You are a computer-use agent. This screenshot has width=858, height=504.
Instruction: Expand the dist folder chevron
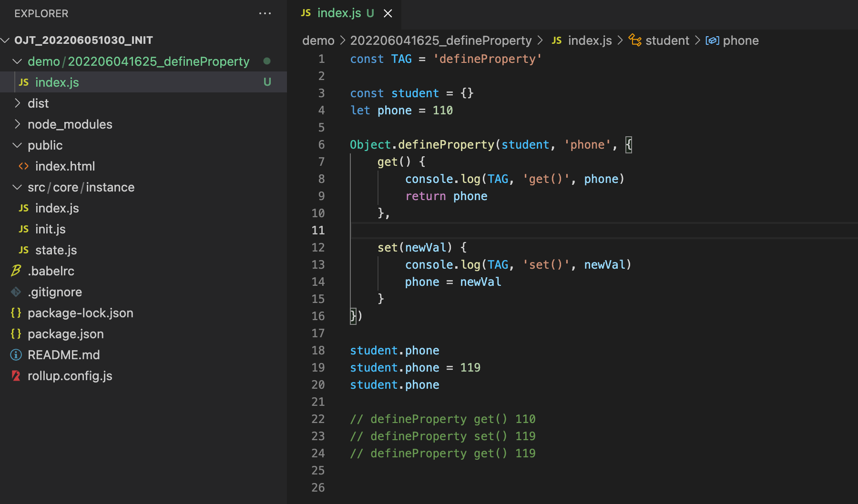point(17,103)
